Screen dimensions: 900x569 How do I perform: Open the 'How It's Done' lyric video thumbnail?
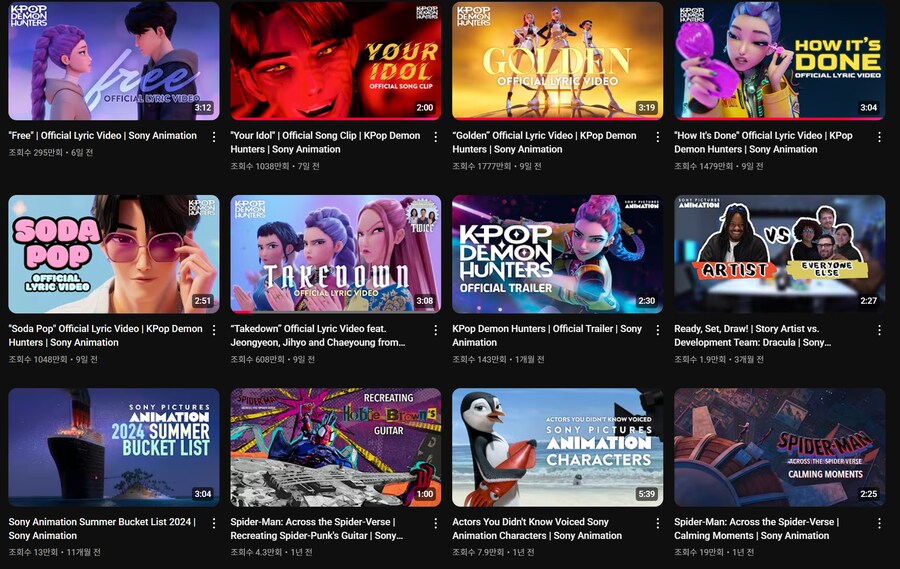[x=779, y=61]
